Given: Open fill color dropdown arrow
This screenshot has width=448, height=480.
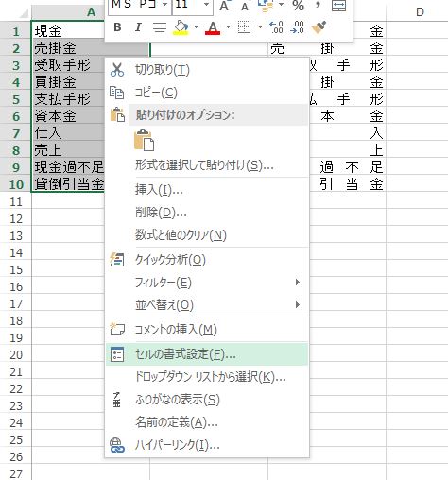Looking at the screenshot, I should tap(196, 27).
